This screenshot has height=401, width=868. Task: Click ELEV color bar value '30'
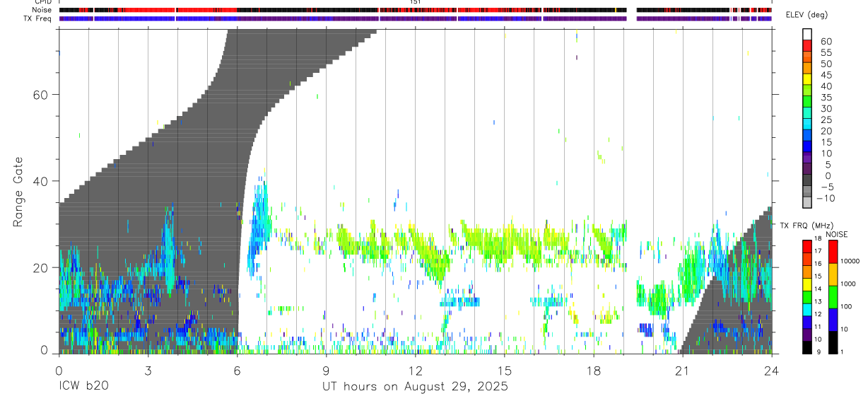tap(826, 109)
